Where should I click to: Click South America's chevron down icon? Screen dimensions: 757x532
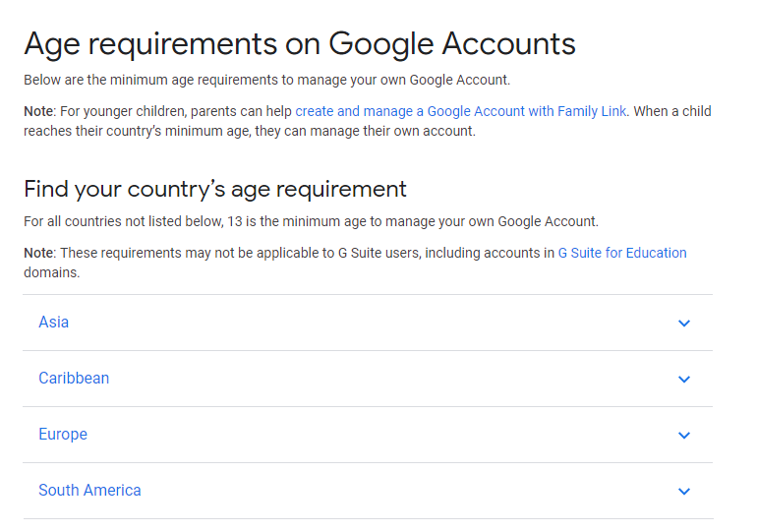[x=684, y=492]
